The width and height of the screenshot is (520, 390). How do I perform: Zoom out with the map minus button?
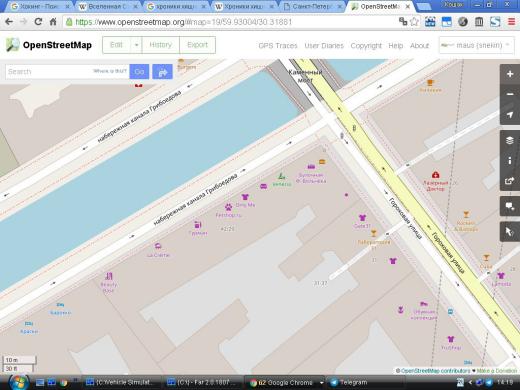click(x=510, y=94)
